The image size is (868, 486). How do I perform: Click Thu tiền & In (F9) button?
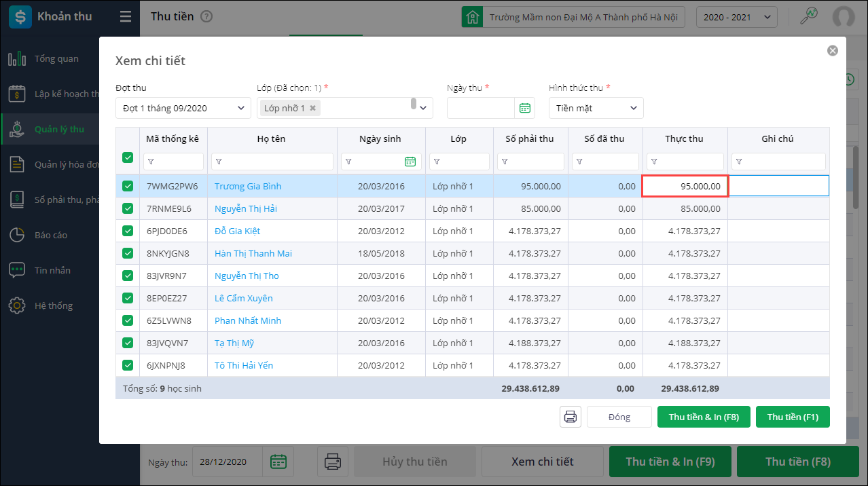(670, 462)
